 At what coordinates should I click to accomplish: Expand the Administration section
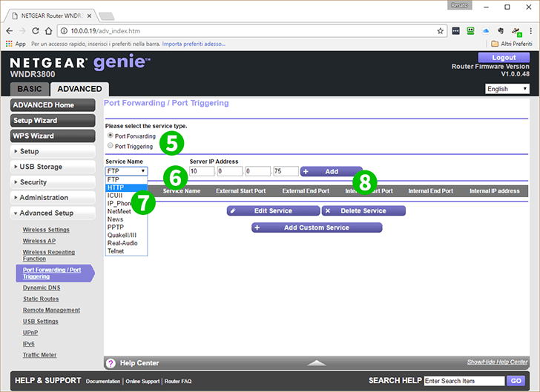53,198
